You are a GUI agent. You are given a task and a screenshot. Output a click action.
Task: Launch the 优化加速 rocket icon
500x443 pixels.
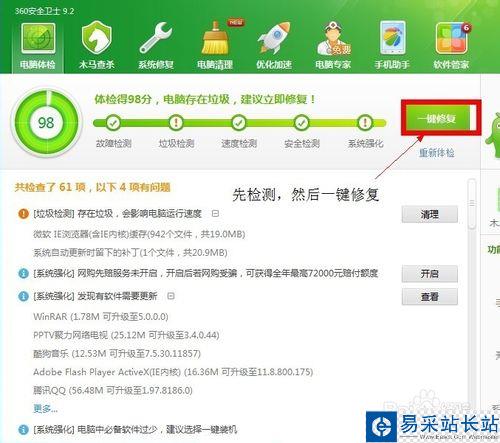pyautogui.click(x=274, y=38)
